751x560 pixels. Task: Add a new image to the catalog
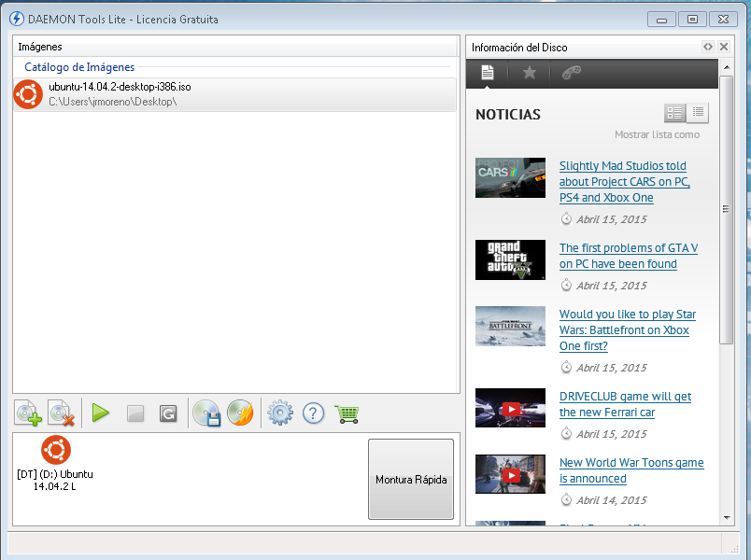(27, 413)
